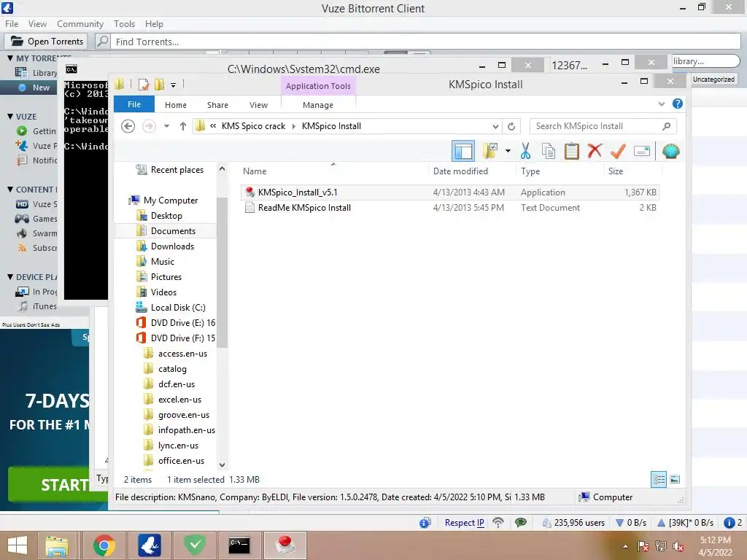Click the red X Delete icon
Screen dimensions: 747x560
pos(595,151)
